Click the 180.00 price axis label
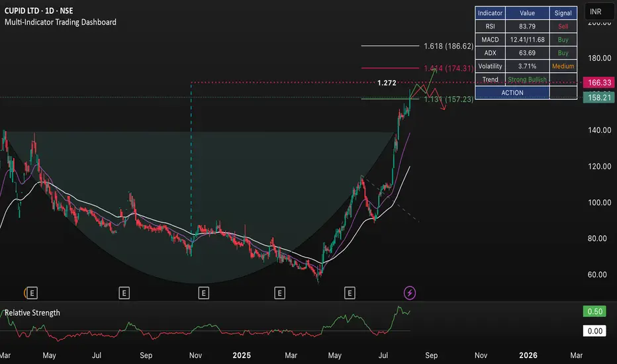Viewport: 617px width, 364px height. click(x=599, y=58)
